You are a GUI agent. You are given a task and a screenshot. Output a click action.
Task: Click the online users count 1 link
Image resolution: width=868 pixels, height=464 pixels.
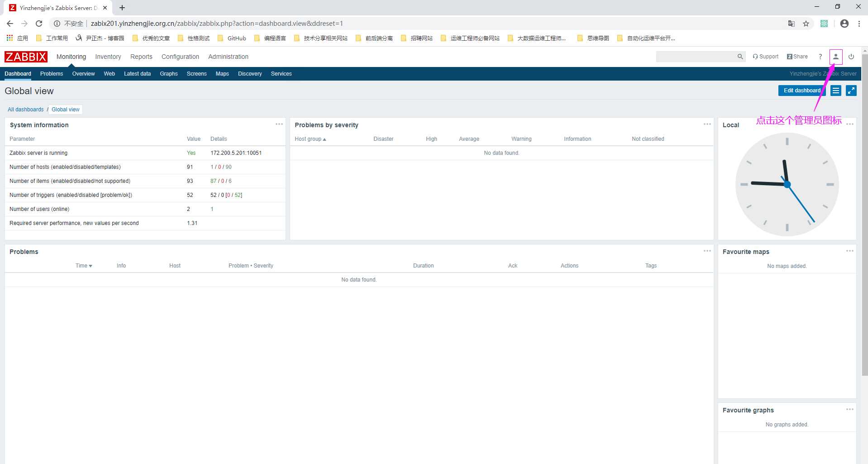pyautogui.click(x=212, y=209)
